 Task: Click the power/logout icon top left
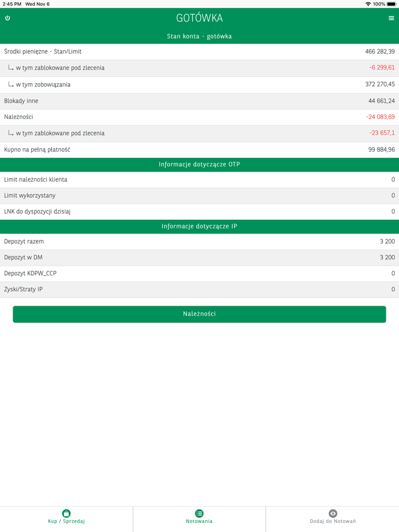[x=8, y=18]
